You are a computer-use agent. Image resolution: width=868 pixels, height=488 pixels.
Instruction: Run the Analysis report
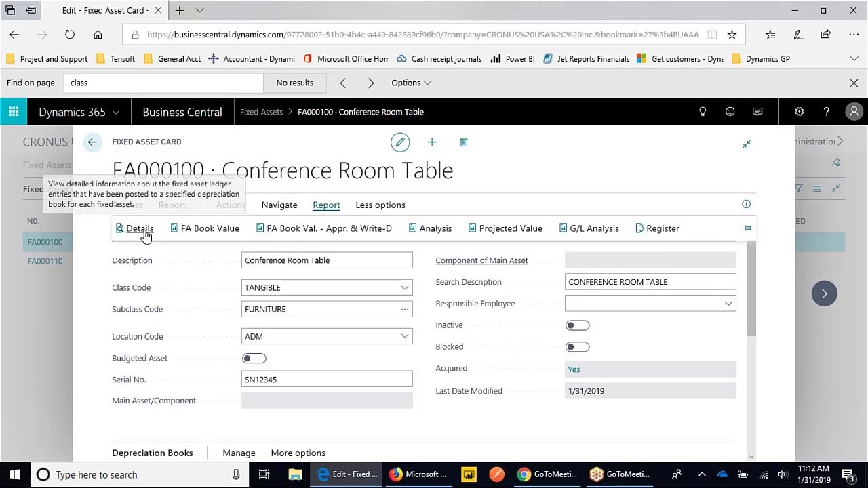(430, 228)
